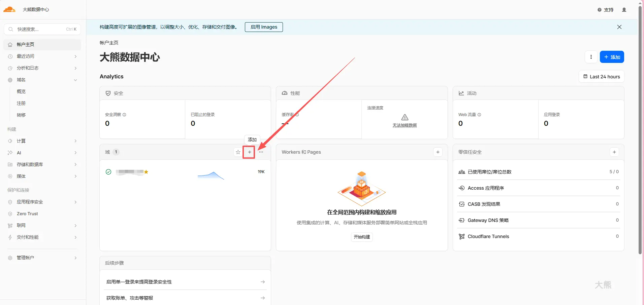644x305 pixels.
Task: Click the info icon next to Web 流量
Action: point(479,115)
